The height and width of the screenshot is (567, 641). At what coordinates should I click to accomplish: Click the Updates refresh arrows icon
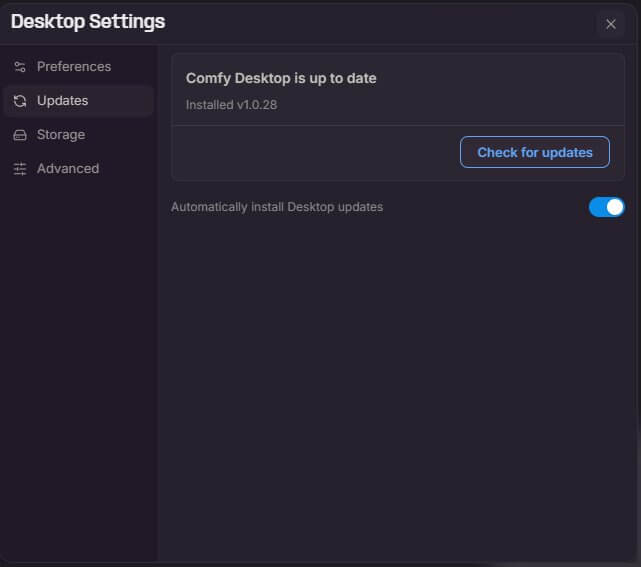point(20,101)
